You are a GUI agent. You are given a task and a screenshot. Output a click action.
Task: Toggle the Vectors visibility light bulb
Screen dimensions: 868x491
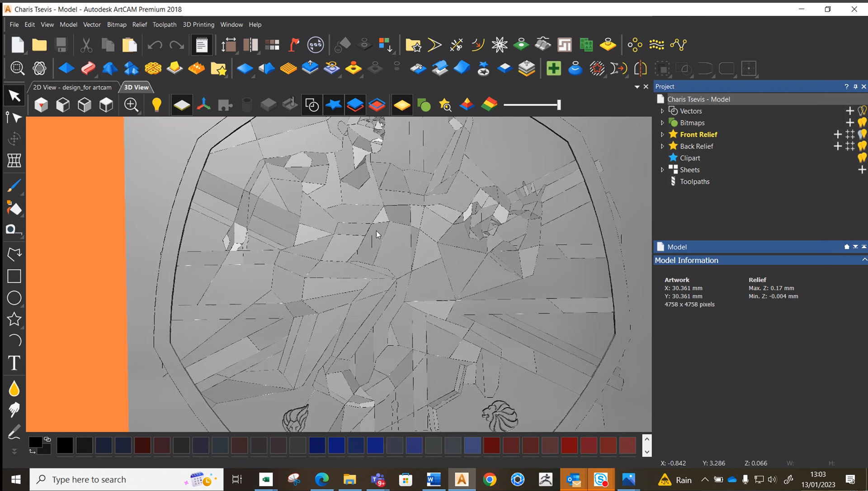863,110
